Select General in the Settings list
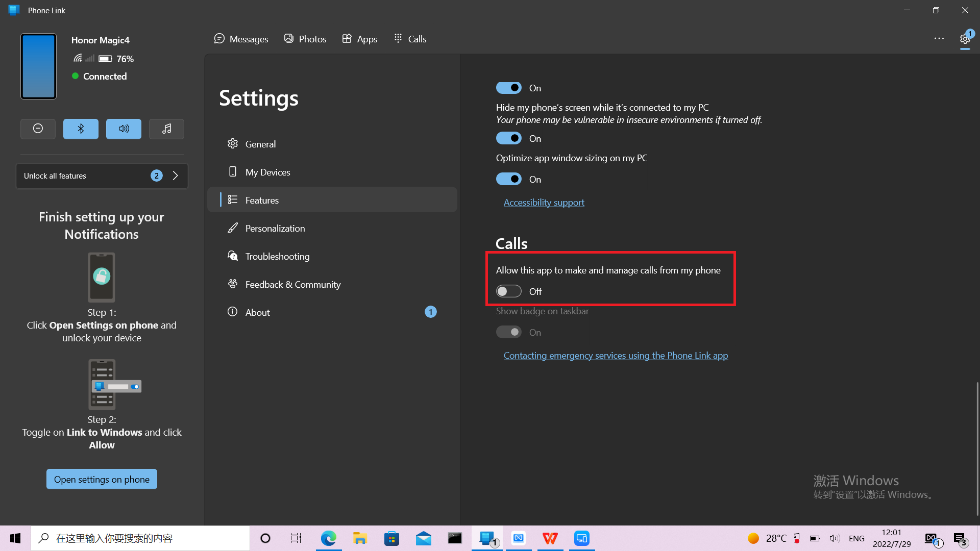Viewport: 980px width, 551px height. pos(332,144)
